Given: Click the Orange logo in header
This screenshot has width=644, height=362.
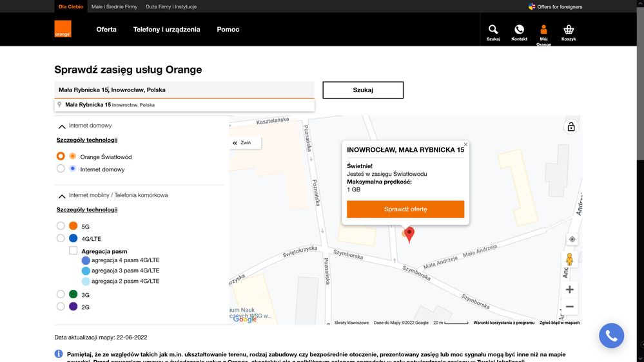Looking at the screenshot, I should pos(63,29).
